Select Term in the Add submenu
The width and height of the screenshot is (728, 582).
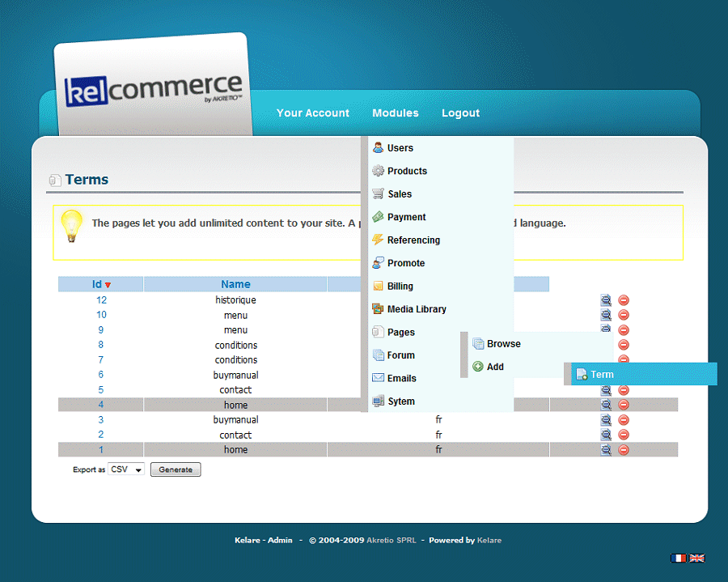601,375
